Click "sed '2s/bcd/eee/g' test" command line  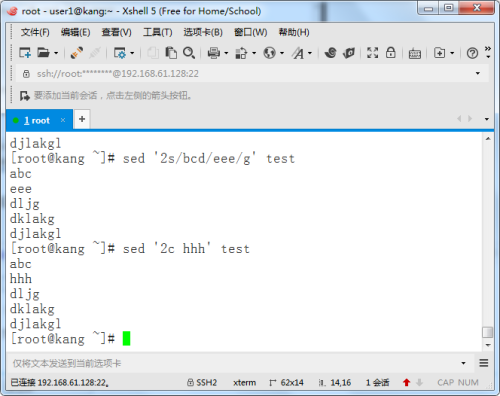(209, 159)
